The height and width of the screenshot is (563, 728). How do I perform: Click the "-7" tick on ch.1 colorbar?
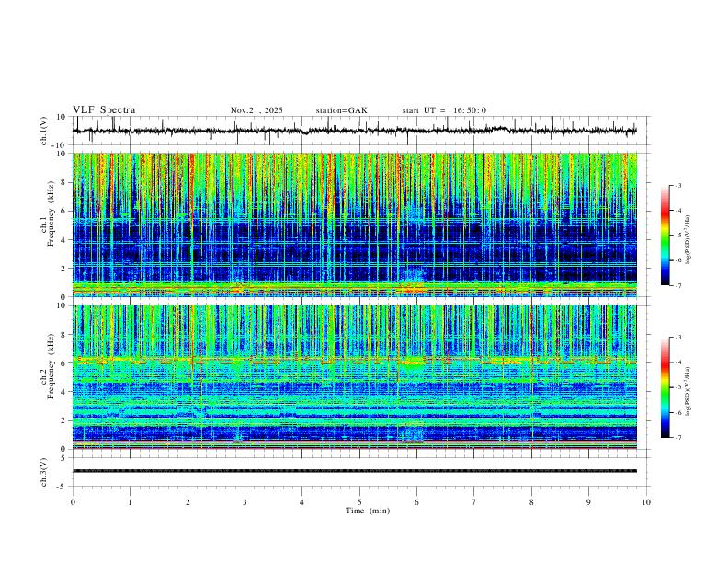click(x=677, y=285)
